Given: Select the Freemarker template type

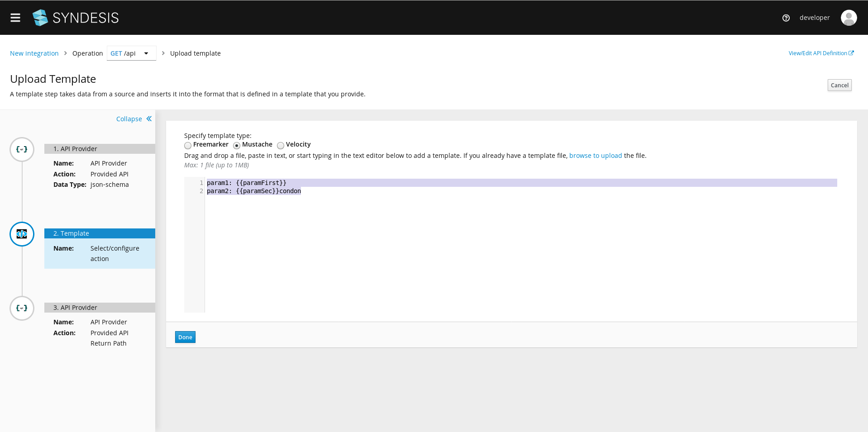Looking at the screenshot, I should [188, 145].
